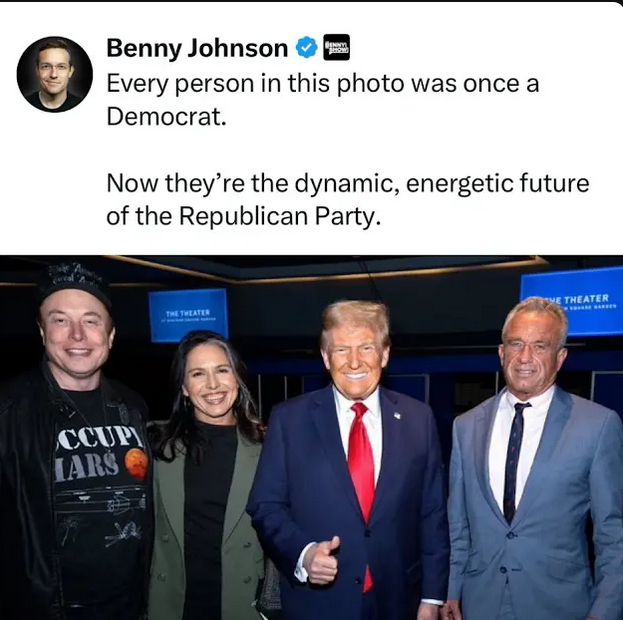Click the blue verified checkmark badge
Screen dimensions: 623x620
306,48
